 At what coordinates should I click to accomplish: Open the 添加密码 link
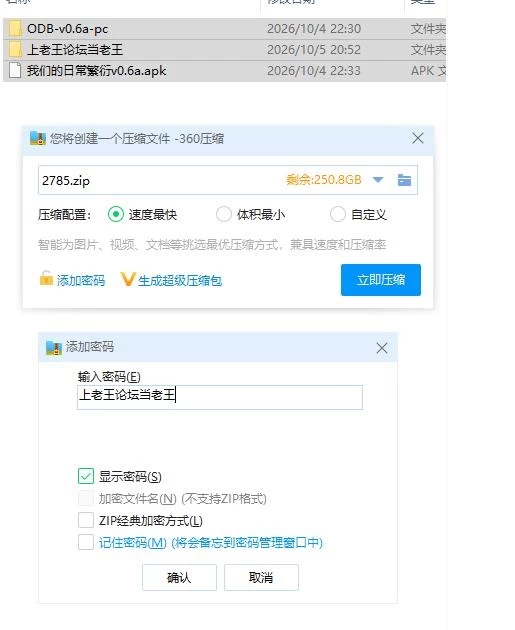click(x=81, y=280)
